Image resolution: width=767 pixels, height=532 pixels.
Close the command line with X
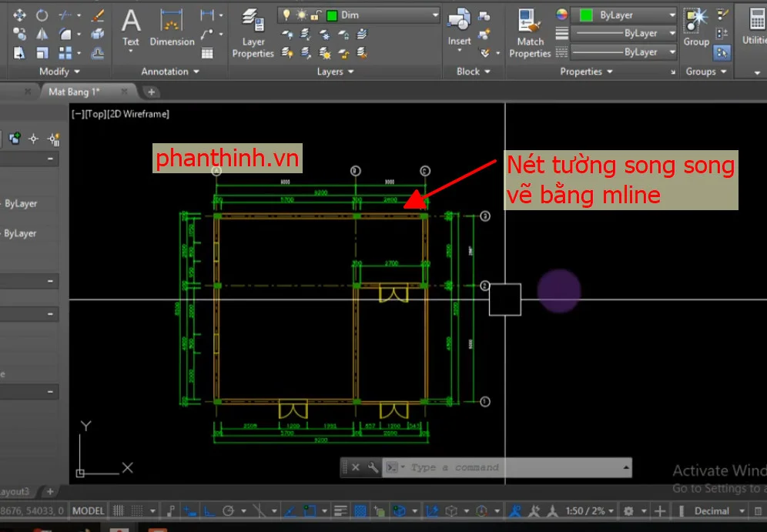[356, 467]
